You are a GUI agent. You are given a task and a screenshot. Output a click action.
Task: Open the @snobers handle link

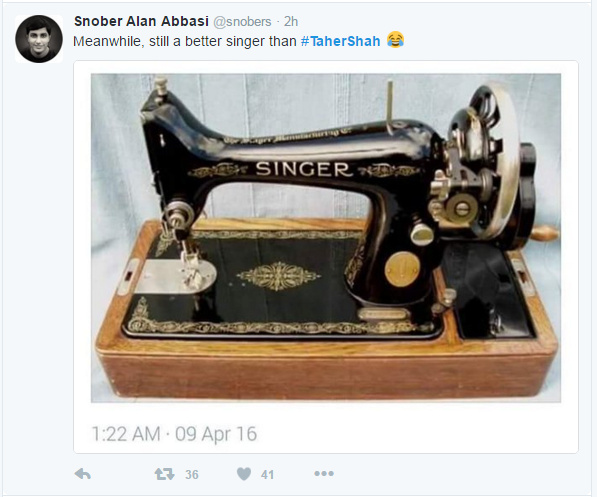point(242,22)
